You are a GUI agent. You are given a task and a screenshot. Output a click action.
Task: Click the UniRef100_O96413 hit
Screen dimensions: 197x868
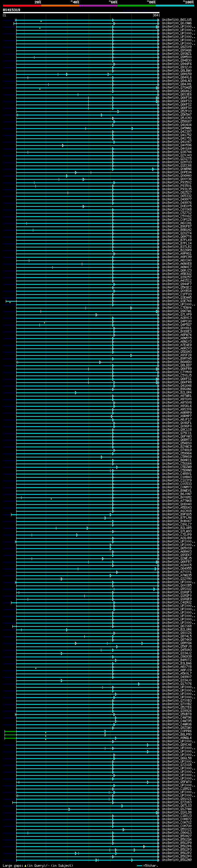tap(177, 833)
